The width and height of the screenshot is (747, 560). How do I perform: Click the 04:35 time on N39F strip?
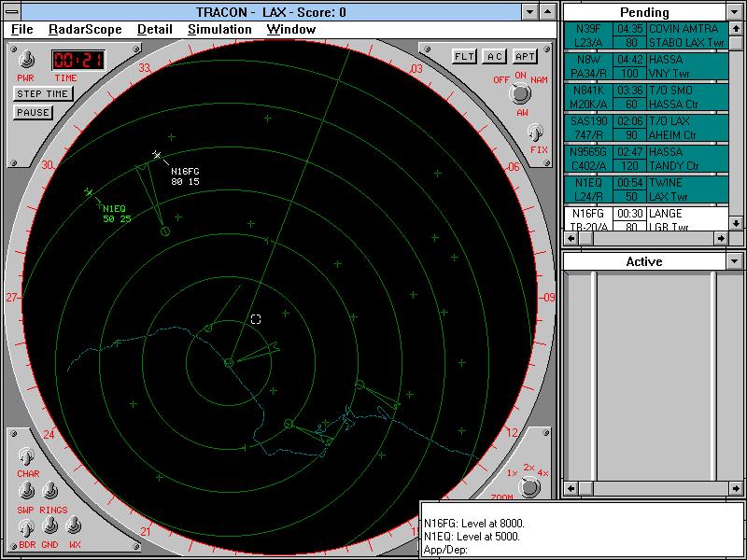629,29
